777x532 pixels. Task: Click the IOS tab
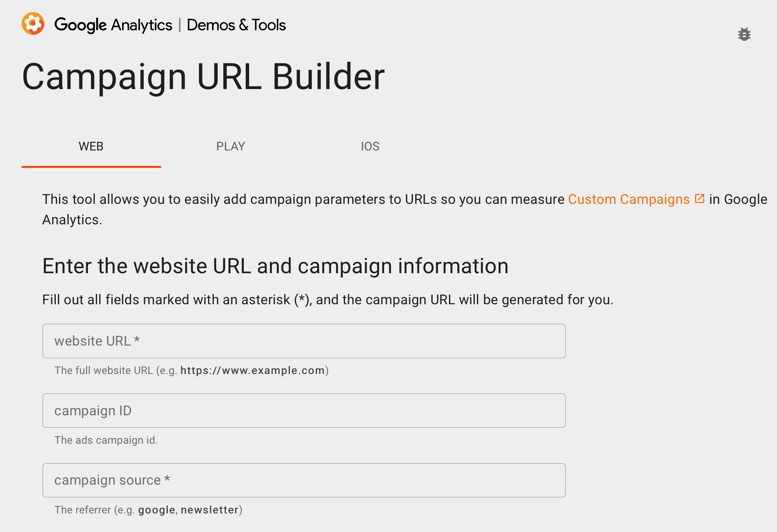[370, 146]
